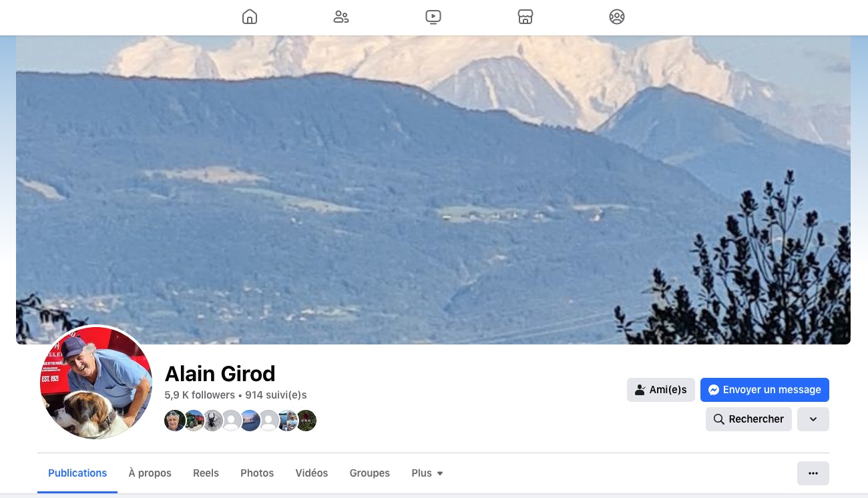Expand the Plus dropdown tab
The width and height of the screenshot is (868, 498).
427,473
